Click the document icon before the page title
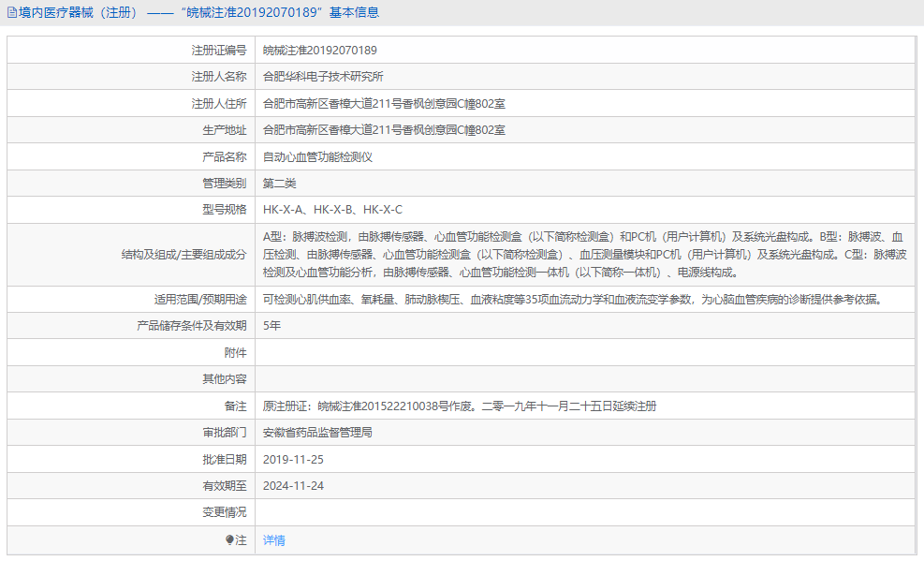924x561 pixels. (x=9, y=12)
